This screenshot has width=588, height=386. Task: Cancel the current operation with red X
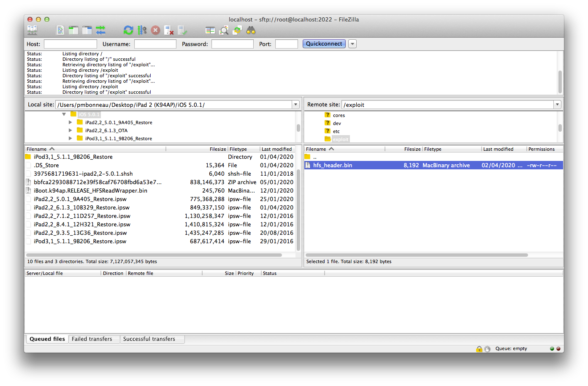point(155,30)
